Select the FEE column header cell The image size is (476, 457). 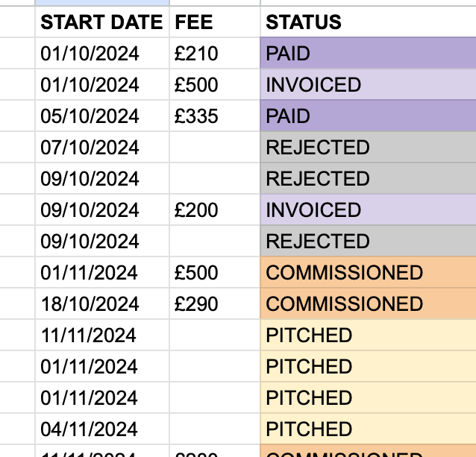(x=215, y=22)
